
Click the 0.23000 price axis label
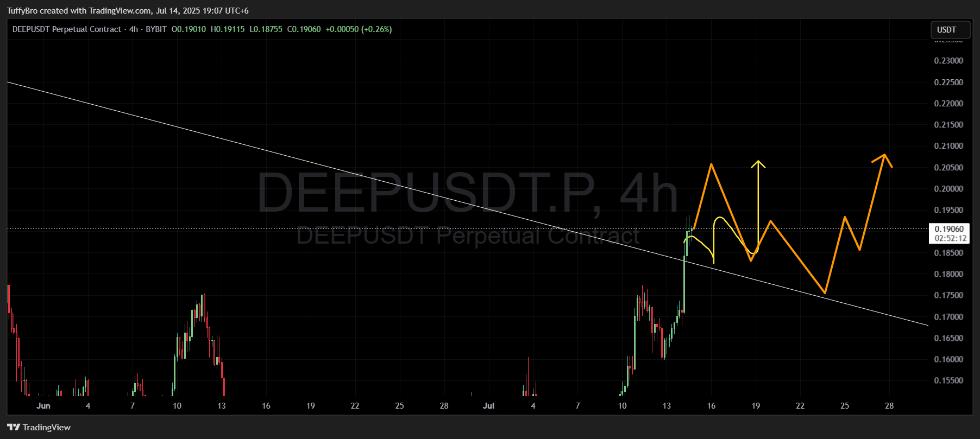click(948, 61)
